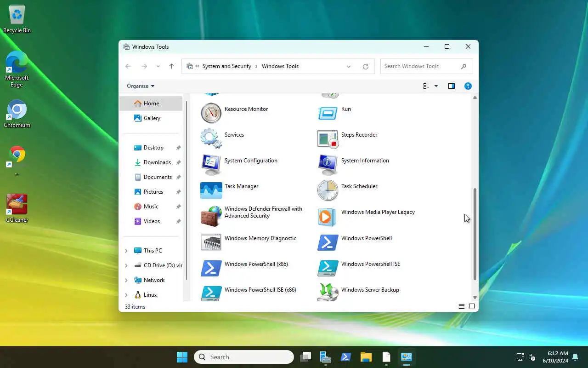
Task: Click the file list vertical scrollbar thumb
Action: 475,234
